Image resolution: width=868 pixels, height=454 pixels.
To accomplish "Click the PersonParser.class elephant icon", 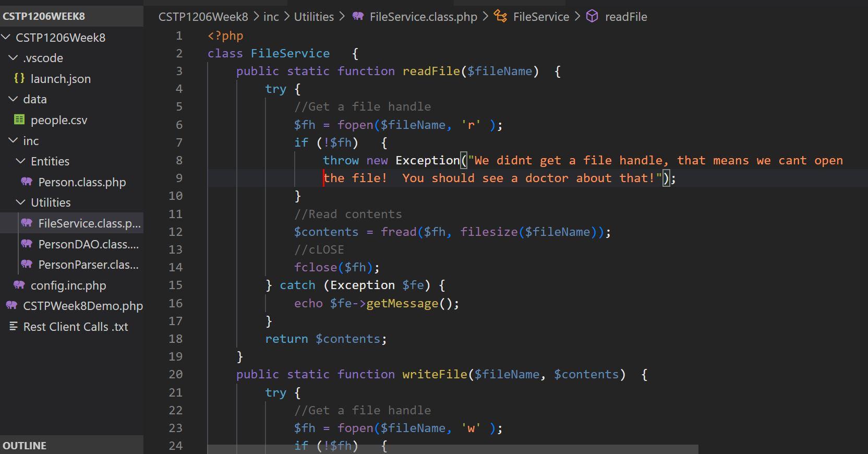I will [27, 264].
